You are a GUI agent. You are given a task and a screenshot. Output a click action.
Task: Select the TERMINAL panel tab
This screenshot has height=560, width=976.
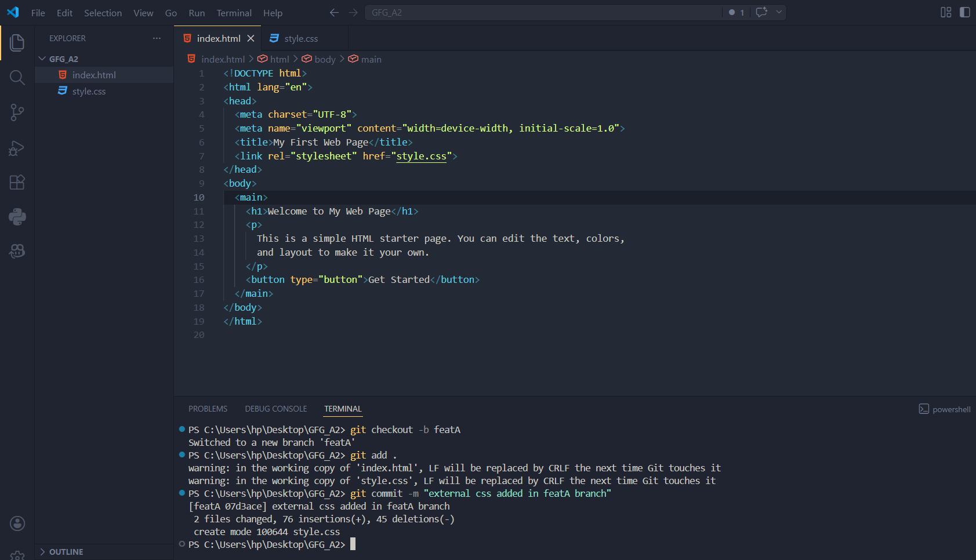pyautogui.click(x=343, y=409)
